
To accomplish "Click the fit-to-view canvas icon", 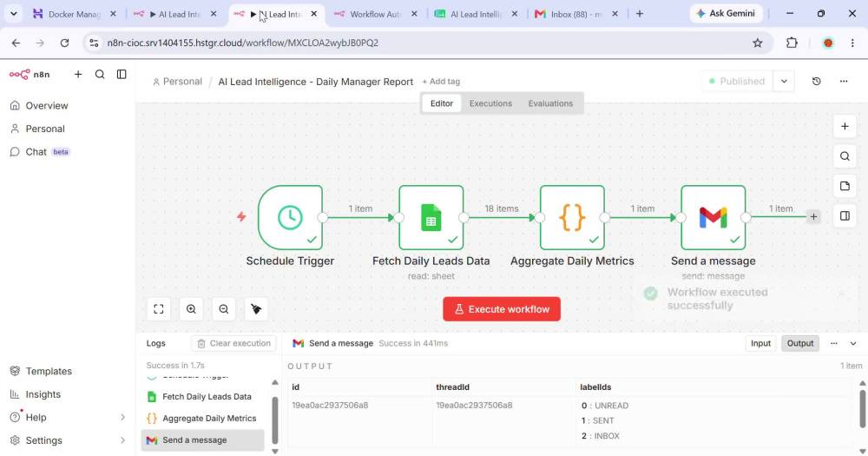I will 158,309.
